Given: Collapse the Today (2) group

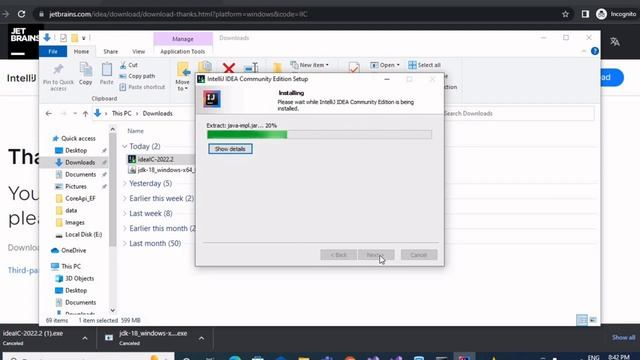Looking at the screenshot, I should pyautogui.click(x=124, y=146).
